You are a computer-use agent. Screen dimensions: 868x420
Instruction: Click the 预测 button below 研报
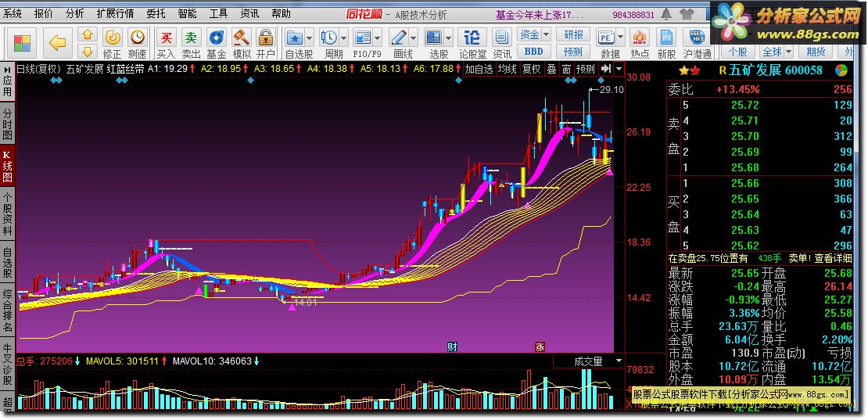tap(573, 52)
